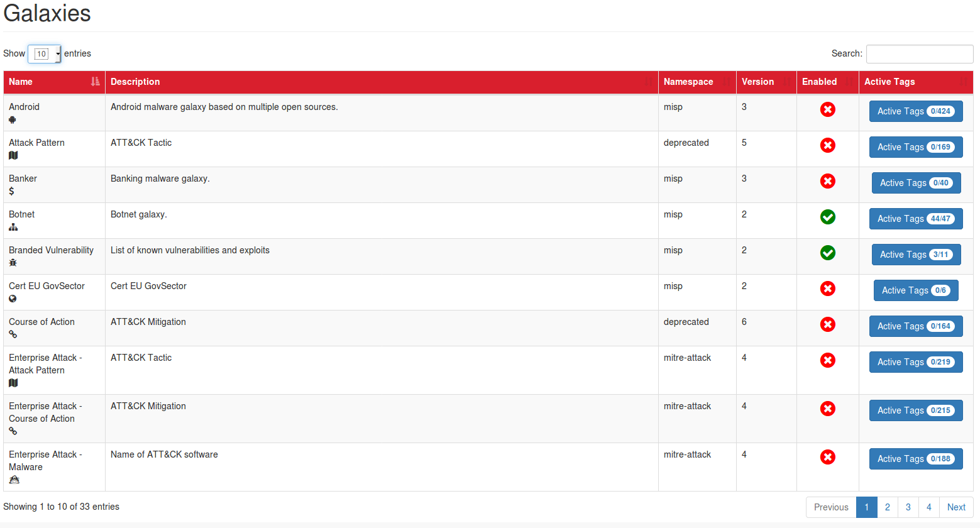
Task: Toggle the enabled status for Botnet
Action: tap(827, 217)
